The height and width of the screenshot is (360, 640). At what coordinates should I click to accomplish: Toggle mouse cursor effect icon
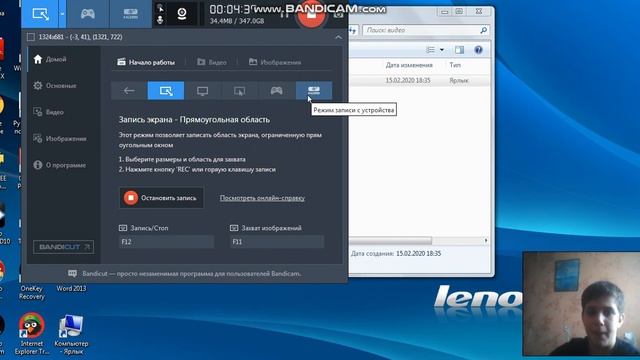(x=160, y=8)
